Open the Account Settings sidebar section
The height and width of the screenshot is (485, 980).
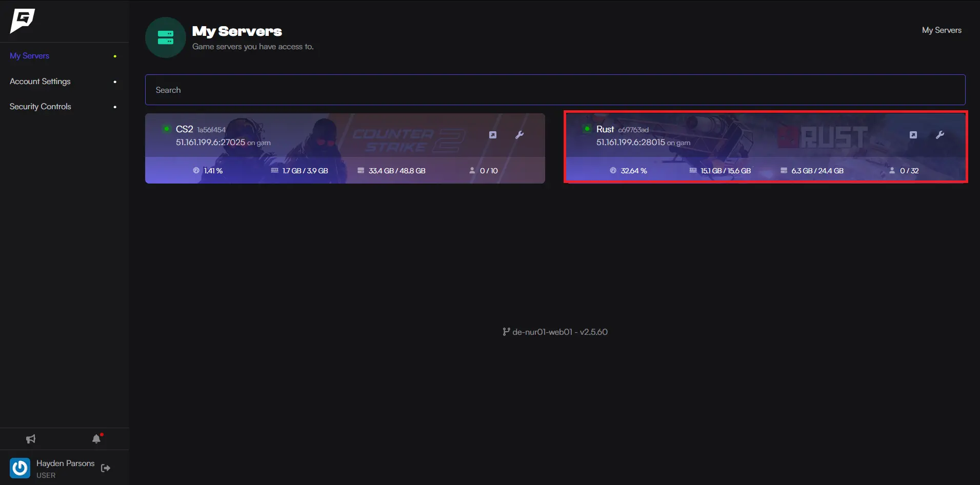pyautogui.click(x=40, y=81)
